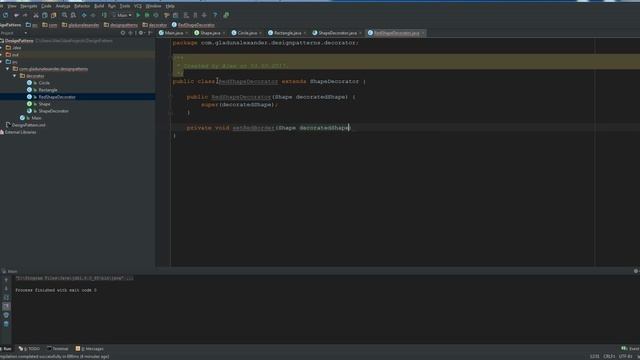The image size is (640, 360).
Task: Open the Analyze menu
Action: click(63, 6)
